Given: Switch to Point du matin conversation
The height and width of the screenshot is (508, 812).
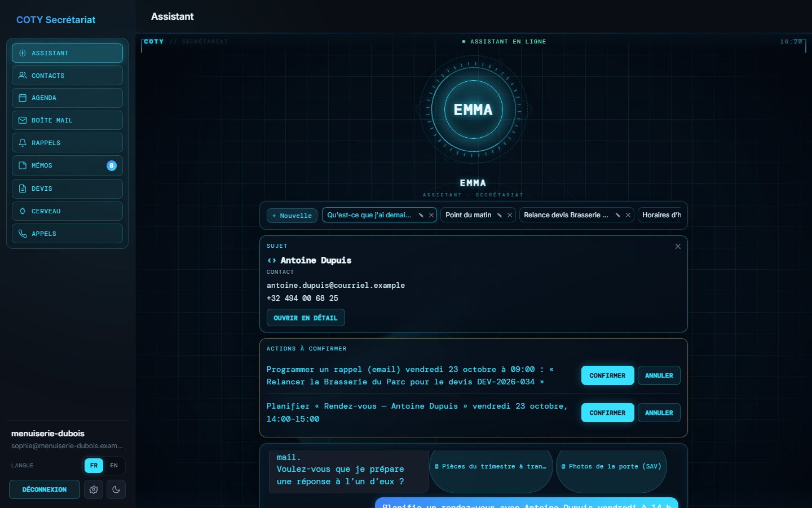Looking at the screenshot, I should click(x=468, y=215).
